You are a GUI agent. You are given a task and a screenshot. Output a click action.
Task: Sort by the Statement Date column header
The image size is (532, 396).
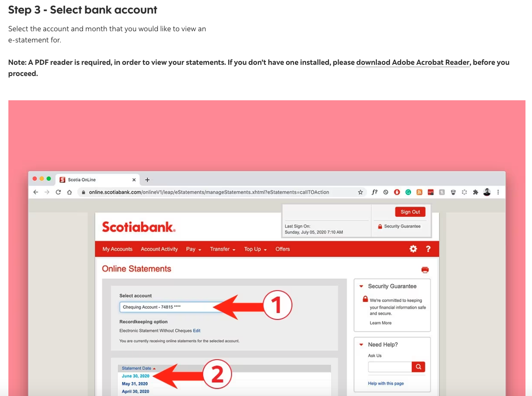coord(138,368)
